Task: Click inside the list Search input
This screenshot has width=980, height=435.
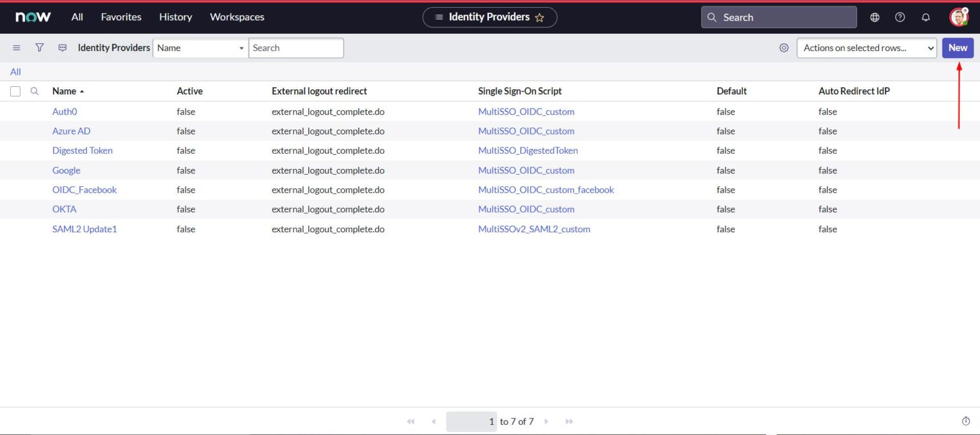Action: coord(295,47)
